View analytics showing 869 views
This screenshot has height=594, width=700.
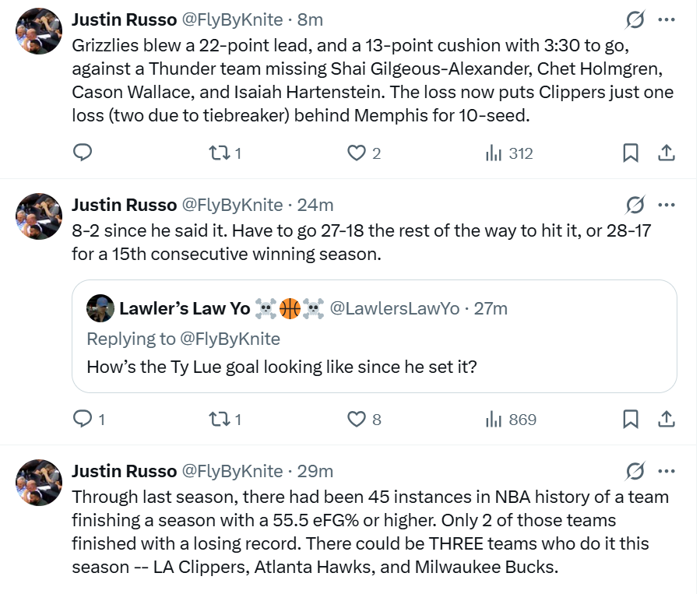(x=511, y=419)
